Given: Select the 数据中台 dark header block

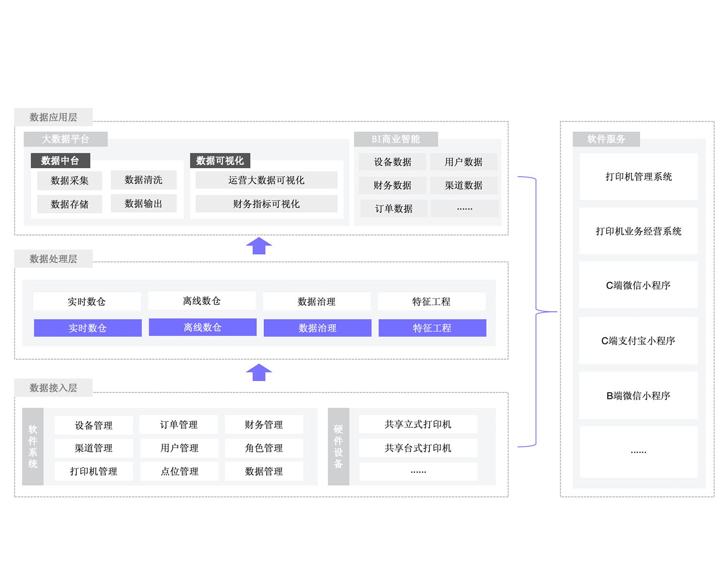Looking at the screenshot, I should [60, 161].
